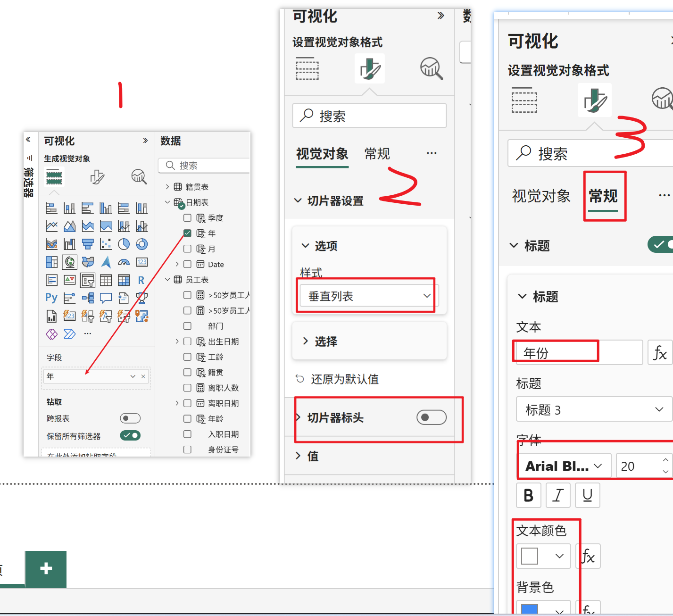This screenshot has height=616, width=673.
Task: Turn off the 保留所有筛选器 toggle
Action: [x=130, y=435]
